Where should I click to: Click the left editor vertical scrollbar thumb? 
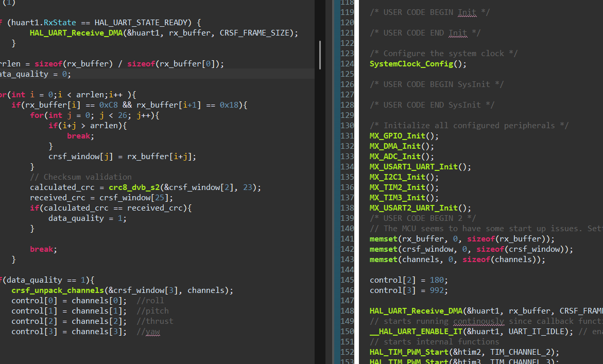pyautogui.click(x=320, y=55)
